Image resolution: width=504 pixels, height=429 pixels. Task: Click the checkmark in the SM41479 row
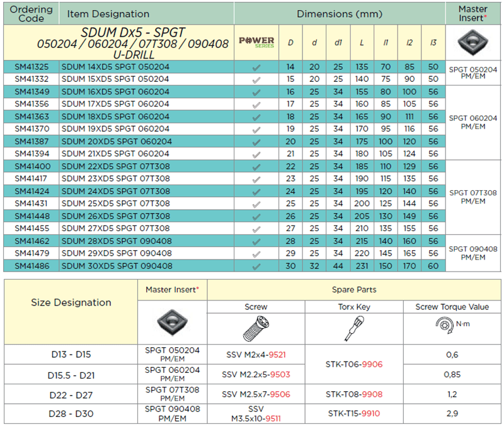(x=256, y=254)
